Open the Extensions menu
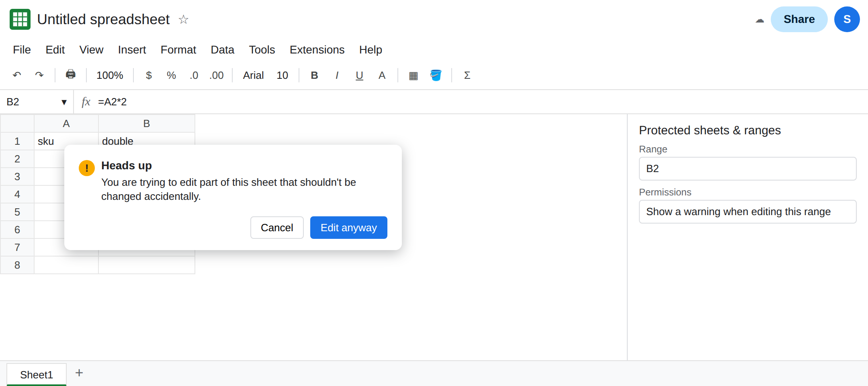 [x=317, y=49]
